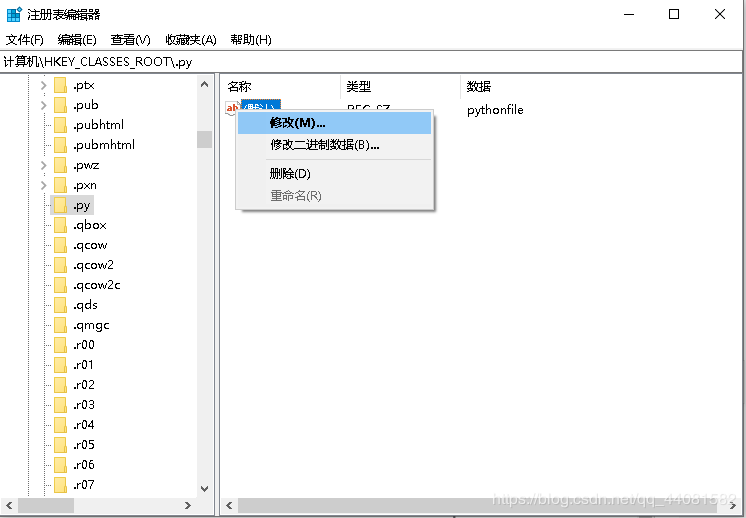
Task: Click the tree pane horizontal scrollbar thumb
Action: (x=46, y=506)
